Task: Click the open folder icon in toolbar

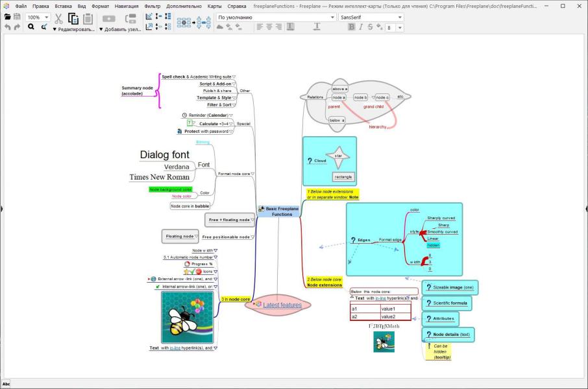Action: [x=7, y=17]
